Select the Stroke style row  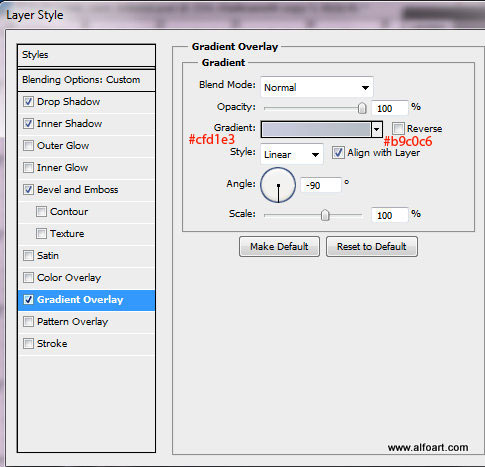coord(86,344)
